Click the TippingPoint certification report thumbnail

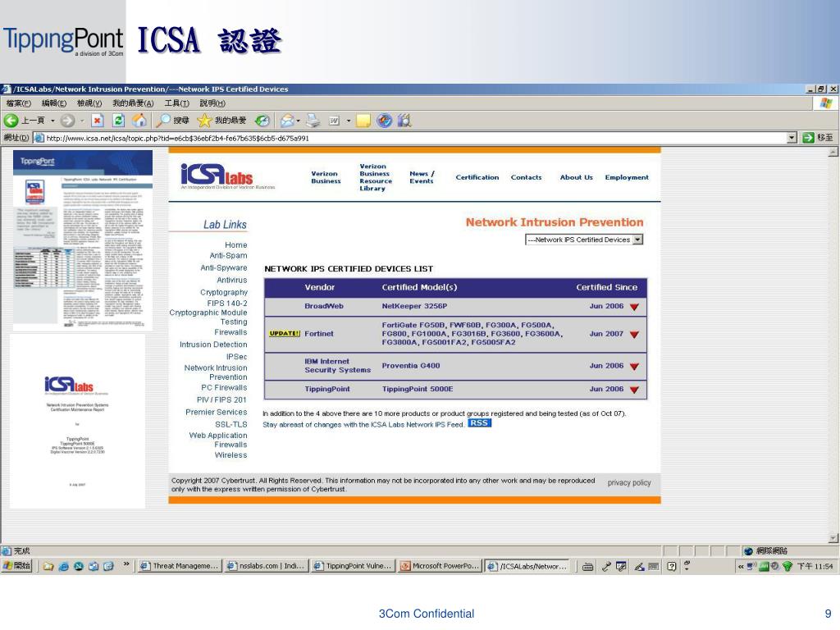83,240
